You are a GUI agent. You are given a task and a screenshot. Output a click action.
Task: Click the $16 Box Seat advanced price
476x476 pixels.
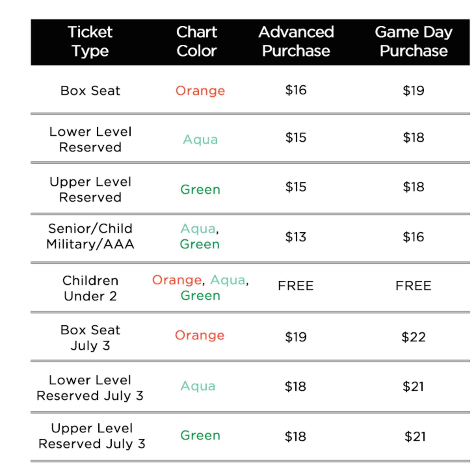pyautogui.click(x=296, y=90)
